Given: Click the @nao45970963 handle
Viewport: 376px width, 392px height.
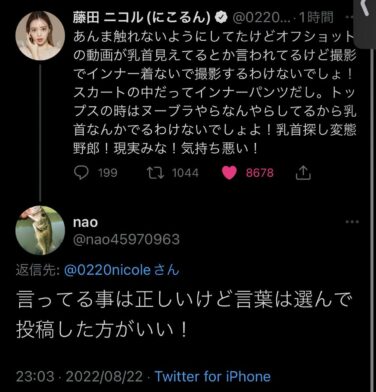Looking at the screenshot, I should [126, 239].
